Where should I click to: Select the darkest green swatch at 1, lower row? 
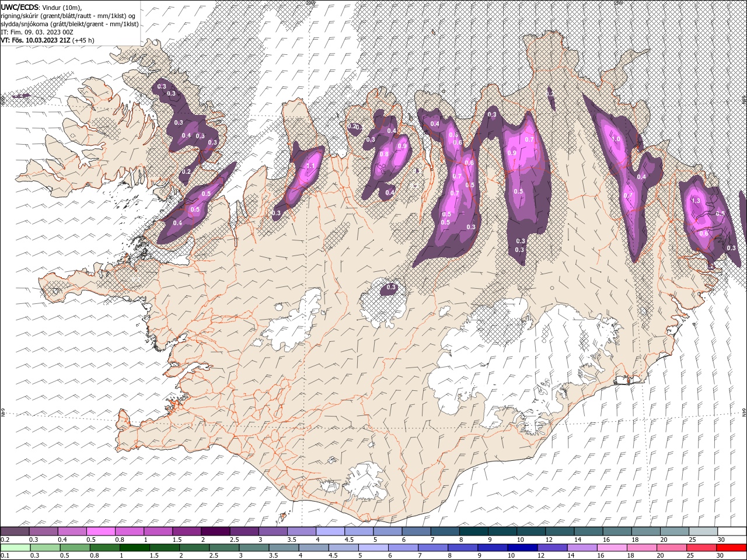click(135, 548)
